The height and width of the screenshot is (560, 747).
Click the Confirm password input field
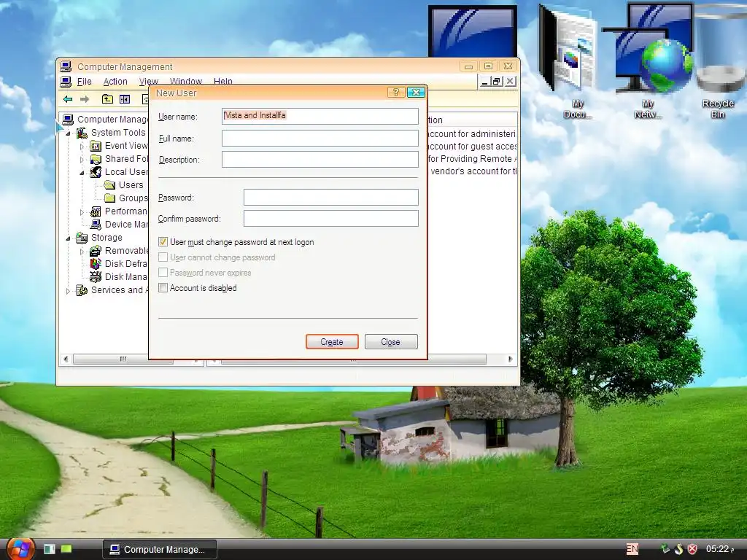pos(331,219)
